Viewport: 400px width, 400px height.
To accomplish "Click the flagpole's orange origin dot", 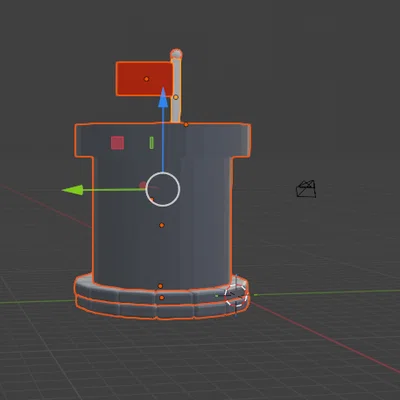I will pos(176,97).
